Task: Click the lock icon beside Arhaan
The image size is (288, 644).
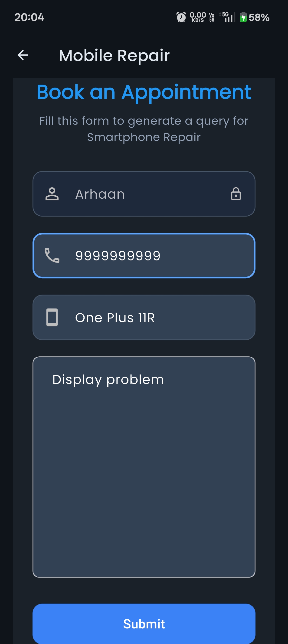Action: (236, 194)
